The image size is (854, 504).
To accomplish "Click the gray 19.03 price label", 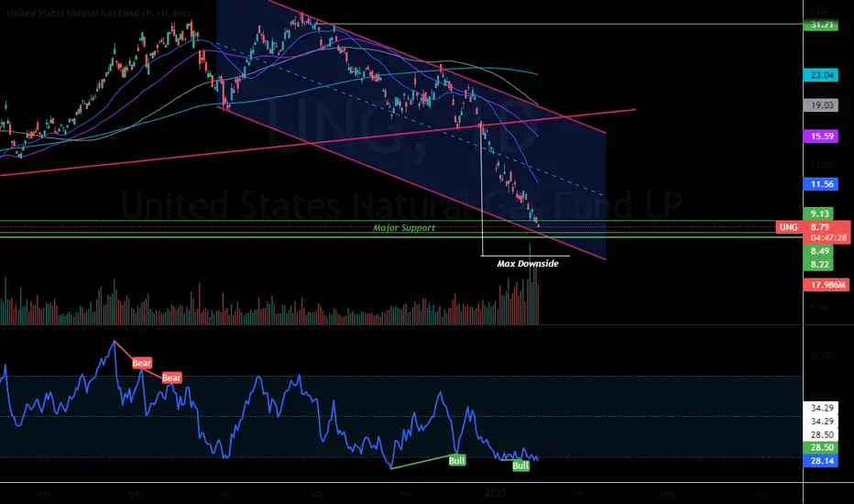I will (821, 105).
